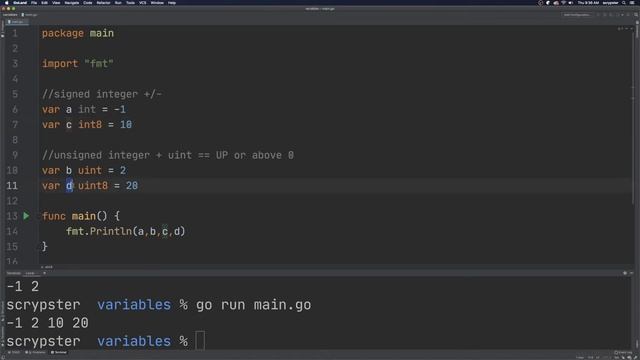Open the Terminal tool window button in the bottom bar
The height and width of the screenshot is (360, 640).
click(59, 352)
